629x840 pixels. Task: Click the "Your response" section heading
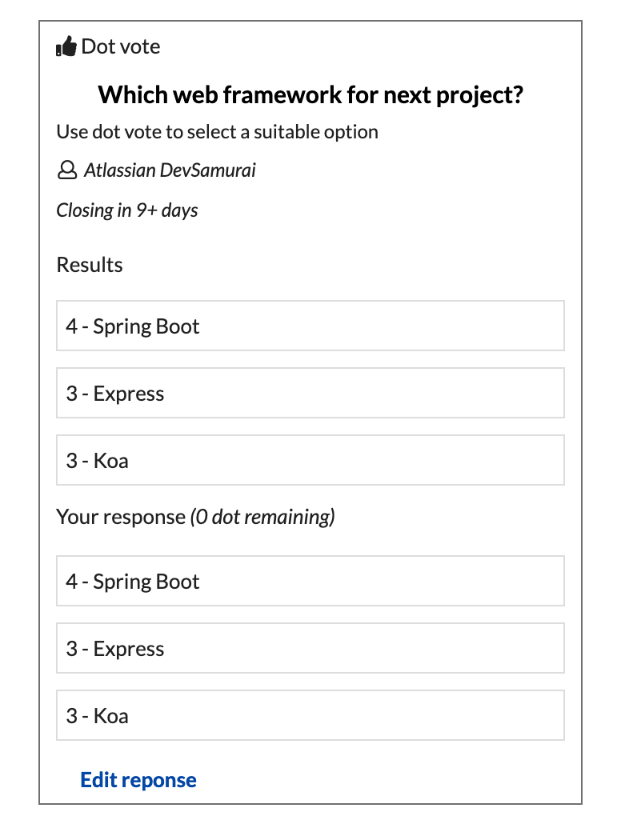point(120,517)
